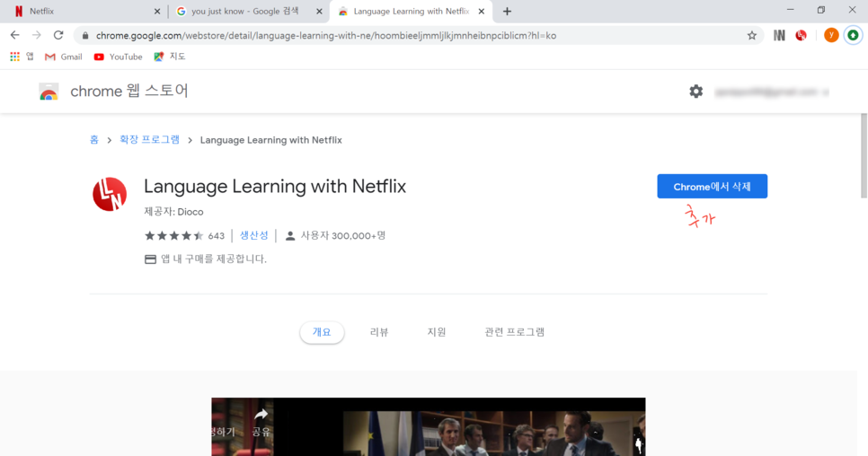Click the 'Chrome에서 삭제' button
Image resolution: width=868 pixels, height=456 pixels.
click(712, 187)
